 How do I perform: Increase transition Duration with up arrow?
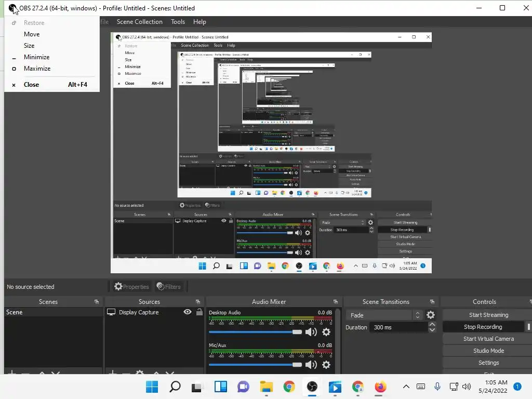(x=432, y=324)
